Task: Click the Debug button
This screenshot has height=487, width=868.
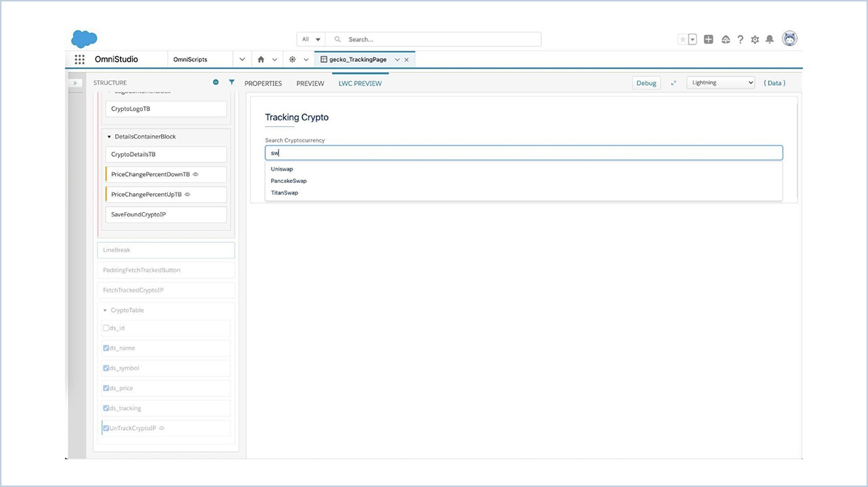Action: pos(646,82)
